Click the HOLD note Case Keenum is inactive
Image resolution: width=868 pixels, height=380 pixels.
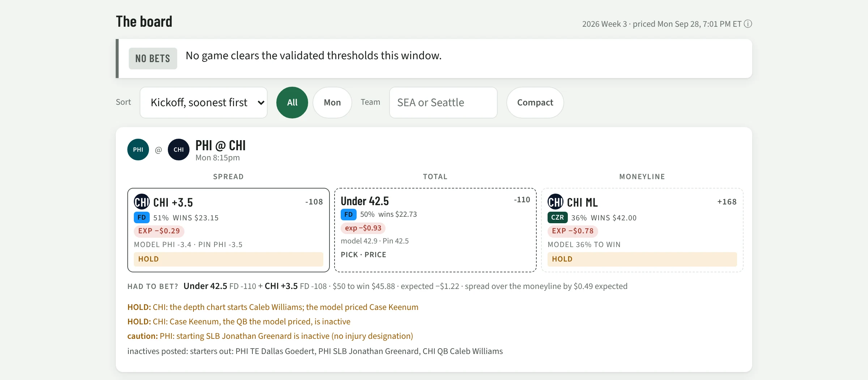239,322
